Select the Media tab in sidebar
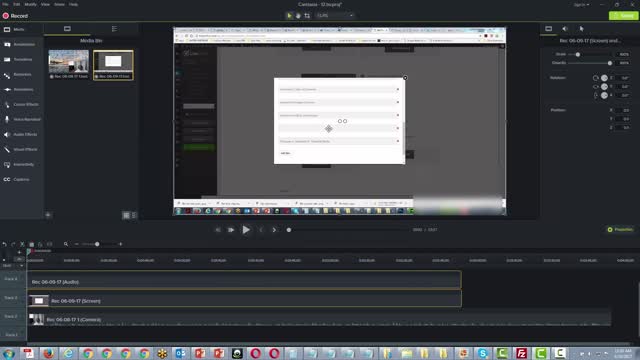 point(22,29)
